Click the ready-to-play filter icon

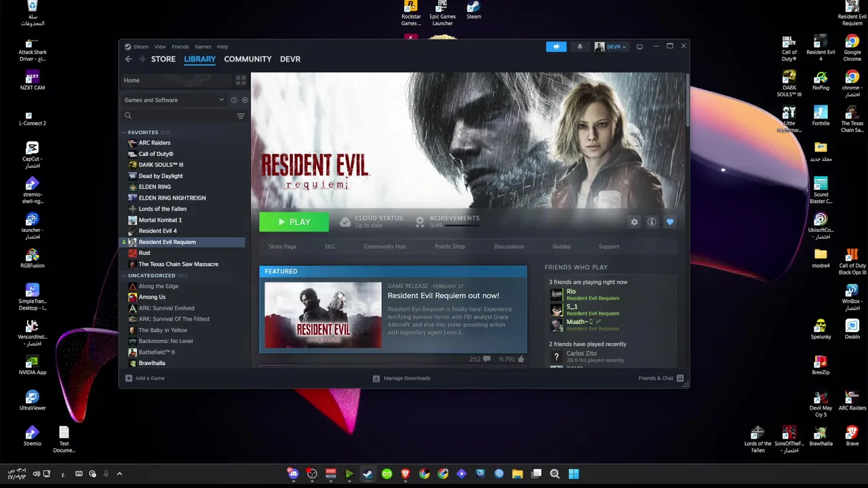245,100
